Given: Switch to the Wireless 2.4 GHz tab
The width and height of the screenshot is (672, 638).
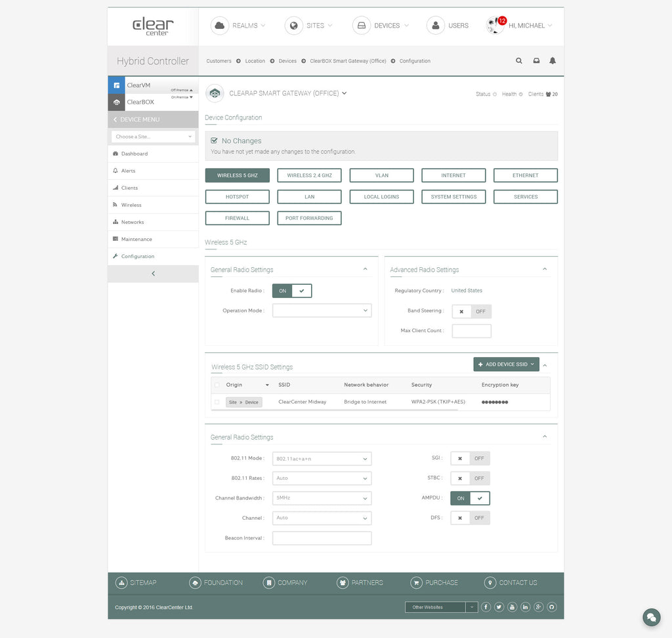Looking at the screenshot, I should pyautogui.click(x=310, y=175).
